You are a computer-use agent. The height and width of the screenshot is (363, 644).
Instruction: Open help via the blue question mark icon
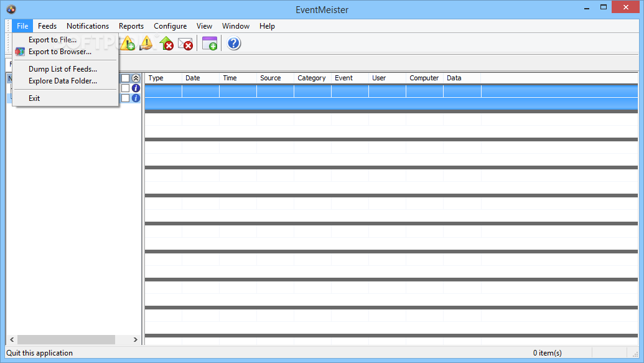[x=234, y=43]
